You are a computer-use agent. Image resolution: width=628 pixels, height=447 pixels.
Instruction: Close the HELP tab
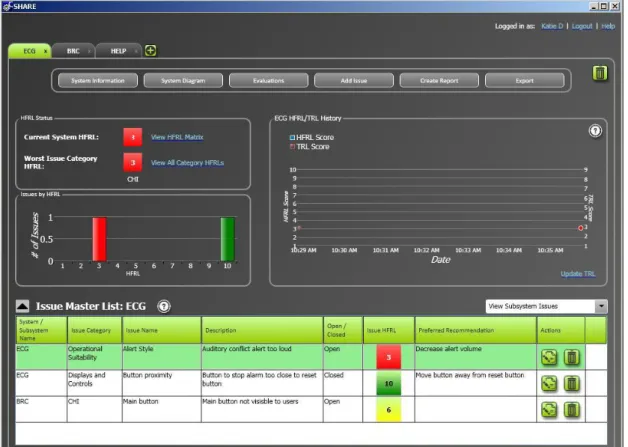[x=136, y=51]
